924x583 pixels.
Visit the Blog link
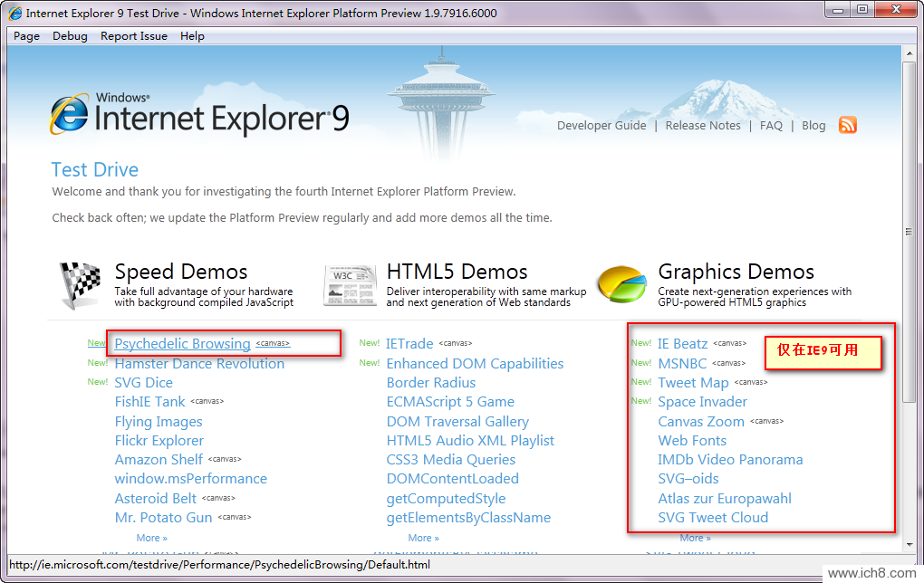[813, 126]
